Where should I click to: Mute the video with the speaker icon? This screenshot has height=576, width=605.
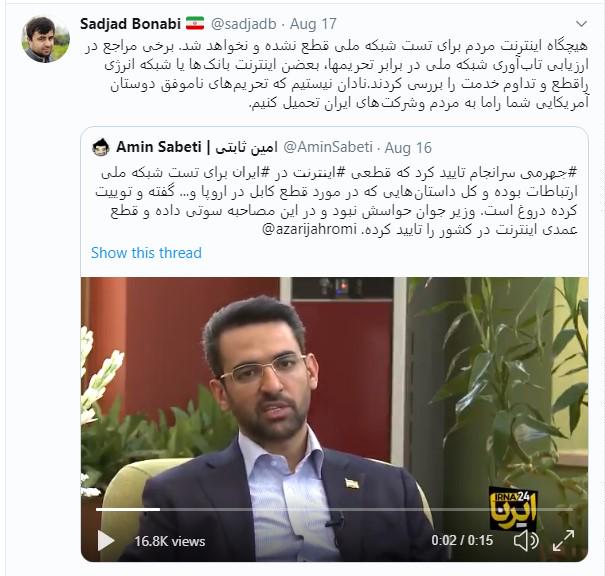pyautogui.click(x=526, y=541)
